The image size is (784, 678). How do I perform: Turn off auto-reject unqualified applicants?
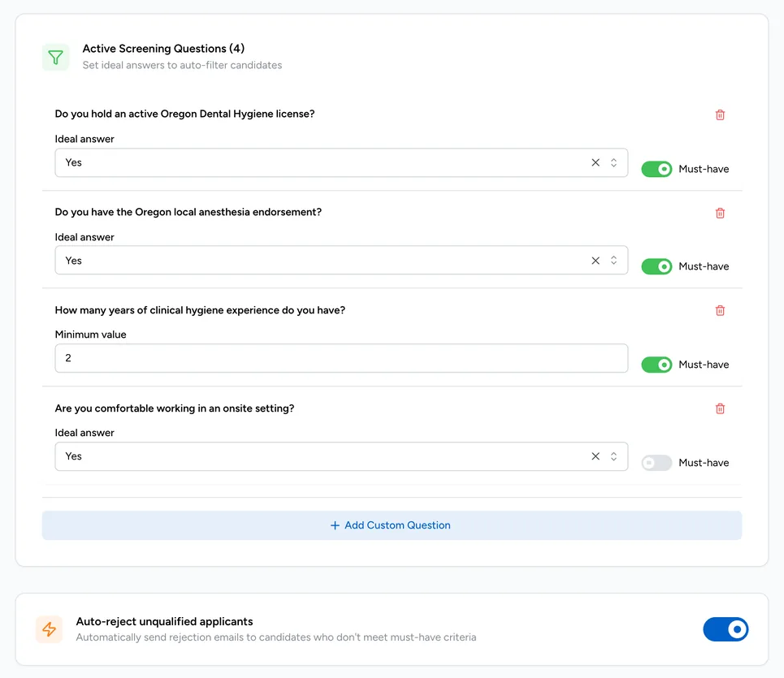tap(726, 629)
